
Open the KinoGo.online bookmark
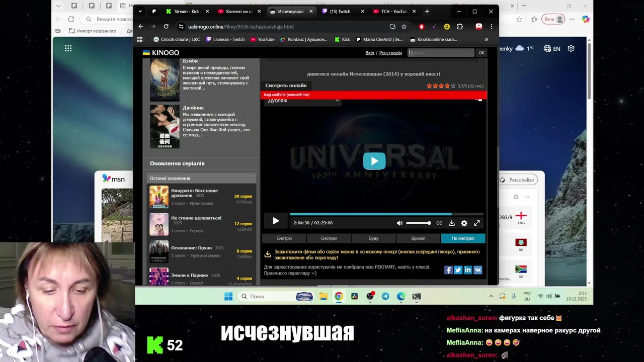pyautogui.click(x=434, y=39)
